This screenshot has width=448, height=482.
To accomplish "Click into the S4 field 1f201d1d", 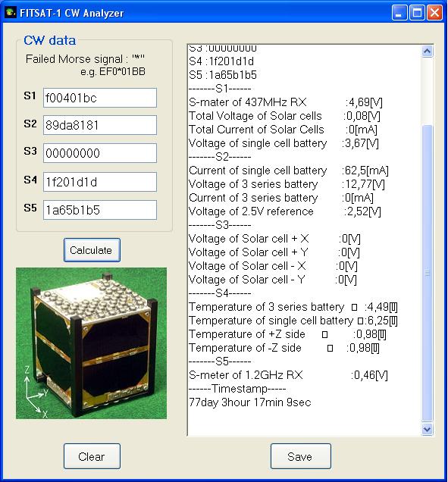I will pyautogui.click(x=100, y=182).
